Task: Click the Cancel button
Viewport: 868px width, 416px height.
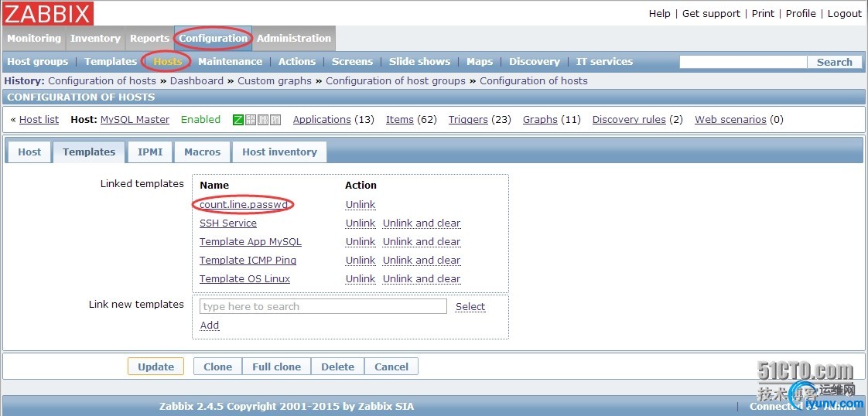Action: tap(391, 367)
